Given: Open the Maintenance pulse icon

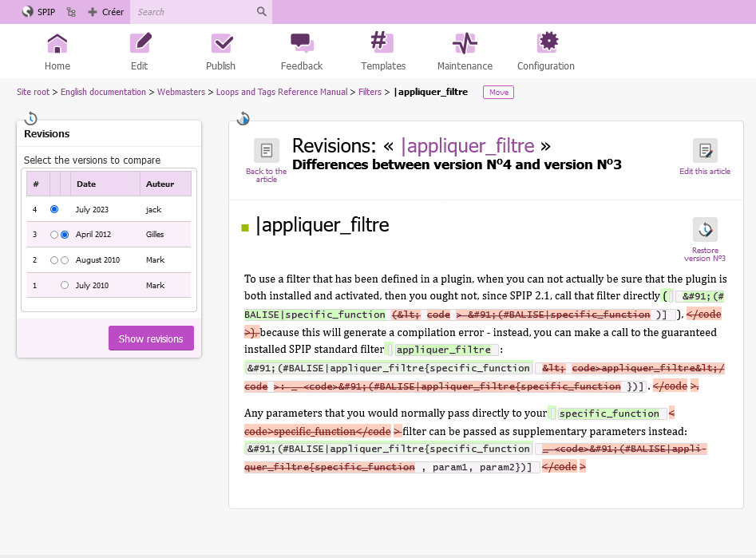Looking at the screenshot, I should pos(465,43).
